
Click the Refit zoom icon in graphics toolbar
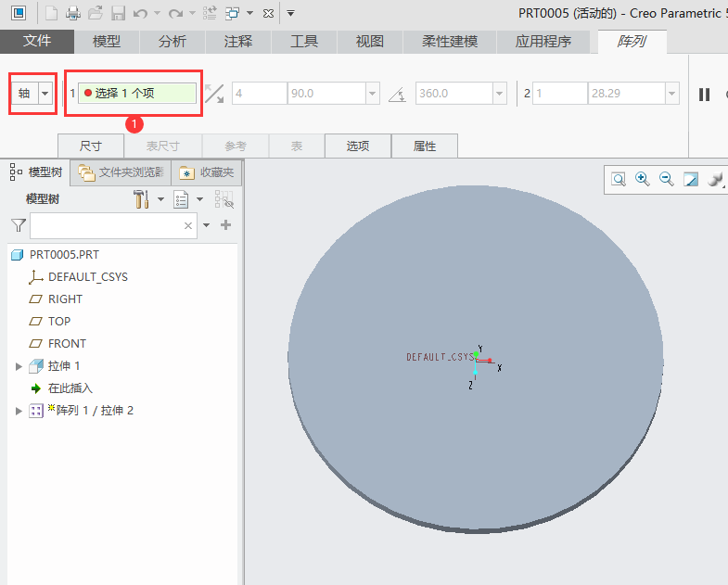pyautogui.click(x=619, y=179)
